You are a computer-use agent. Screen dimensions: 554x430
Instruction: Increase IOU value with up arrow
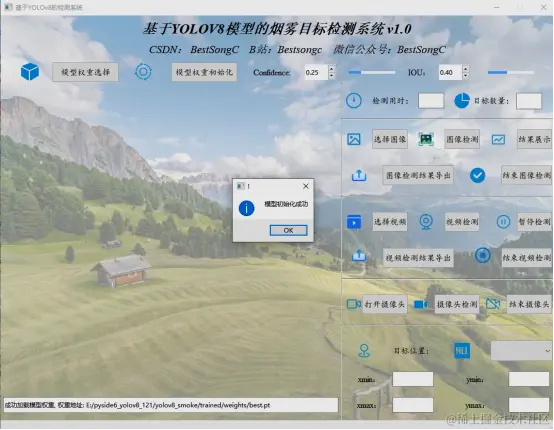point(466,69)
